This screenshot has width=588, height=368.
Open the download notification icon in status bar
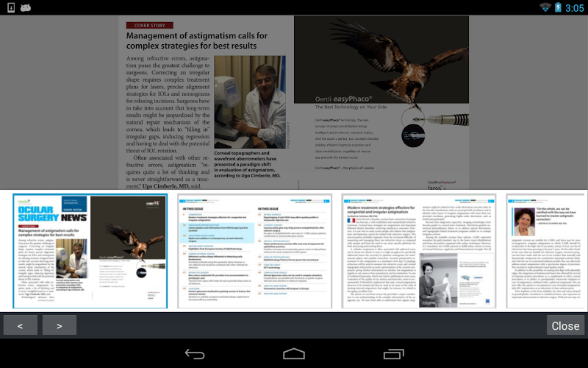click(x=11, y=7)
